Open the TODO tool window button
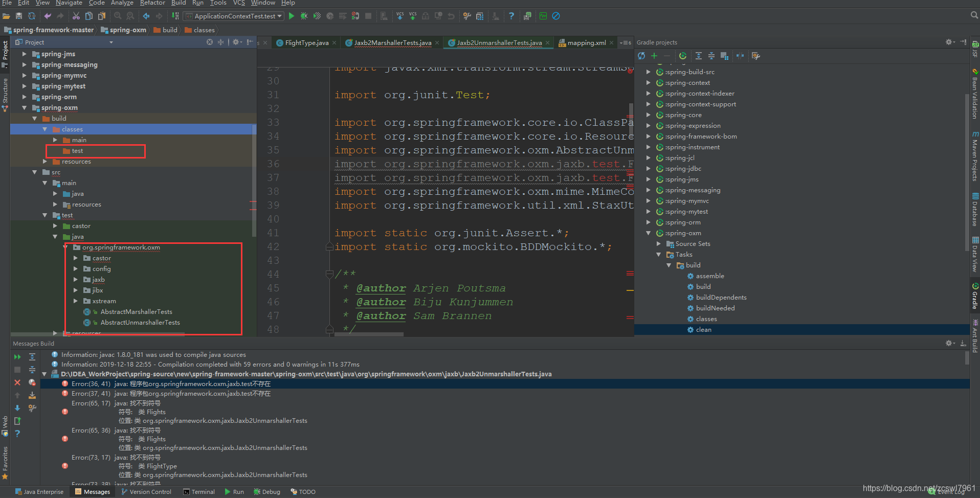 tap(303, 492)
